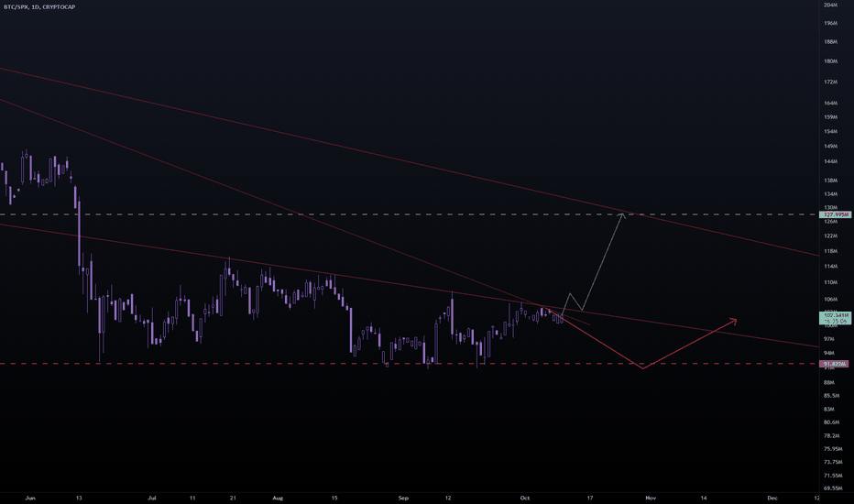
Task: Click the 118M price axis label
Action: [x=830, y=252]
